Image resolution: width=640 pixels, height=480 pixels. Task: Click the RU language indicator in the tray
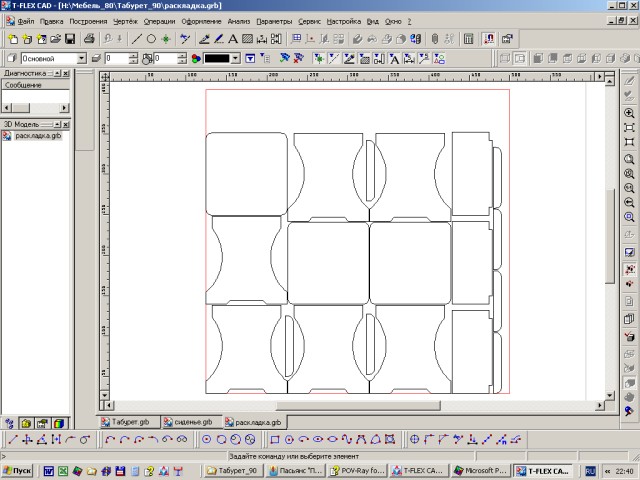[x=590, y=471]
